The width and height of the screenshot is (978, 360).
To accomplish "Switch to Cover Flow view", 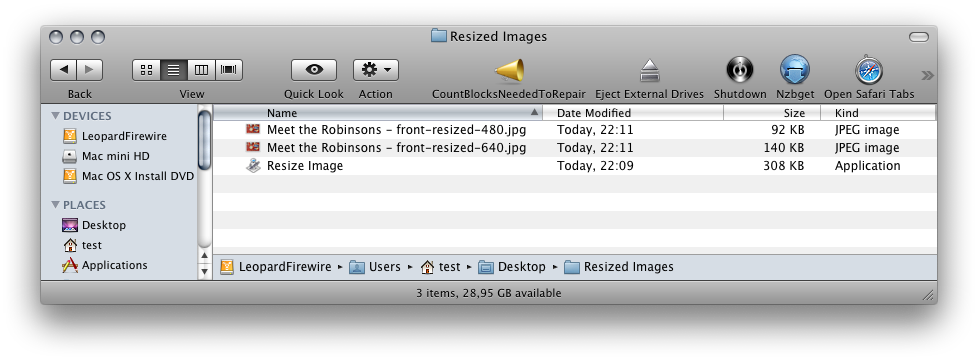I will pyautogui.click(x=229, y=70).
